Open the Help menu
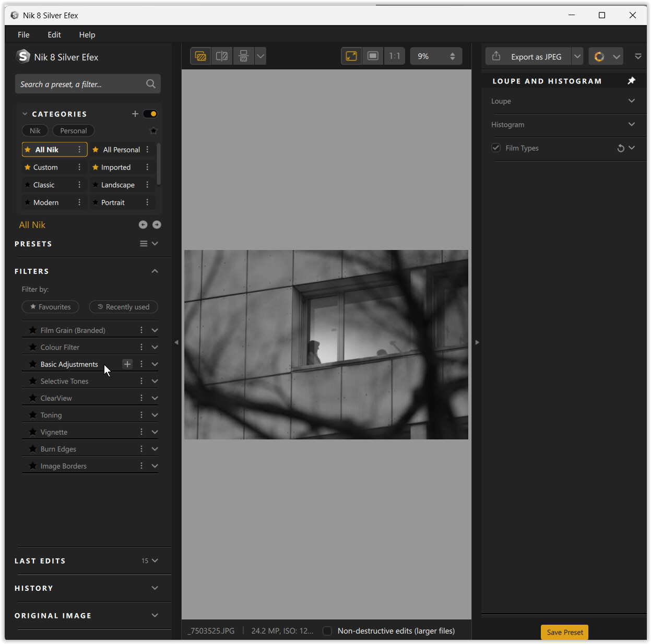651x644 pixels. point(87,35)
